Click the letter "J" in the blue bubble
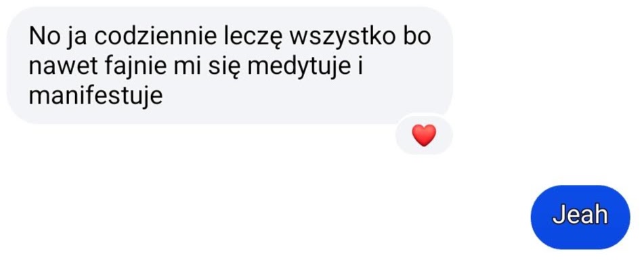 coord(558,215)
